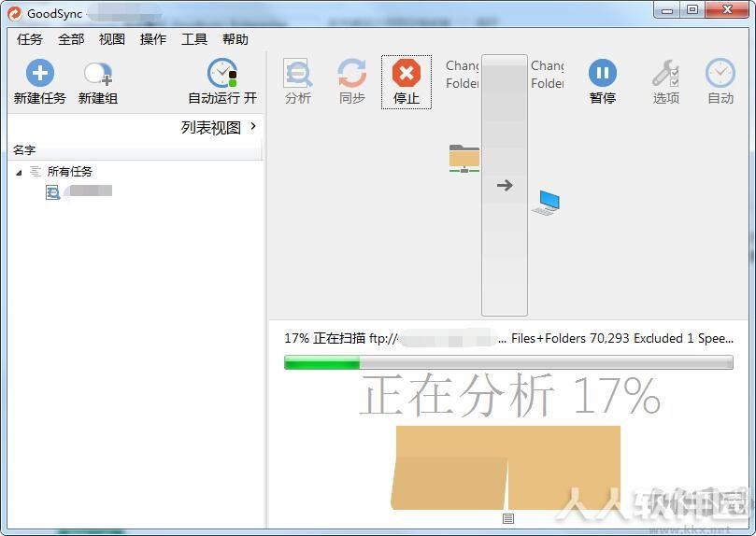756x536 pixels.
Task: Open Options (选项) wrench icon
Action: pyautogui.click(x=666, y=73)
